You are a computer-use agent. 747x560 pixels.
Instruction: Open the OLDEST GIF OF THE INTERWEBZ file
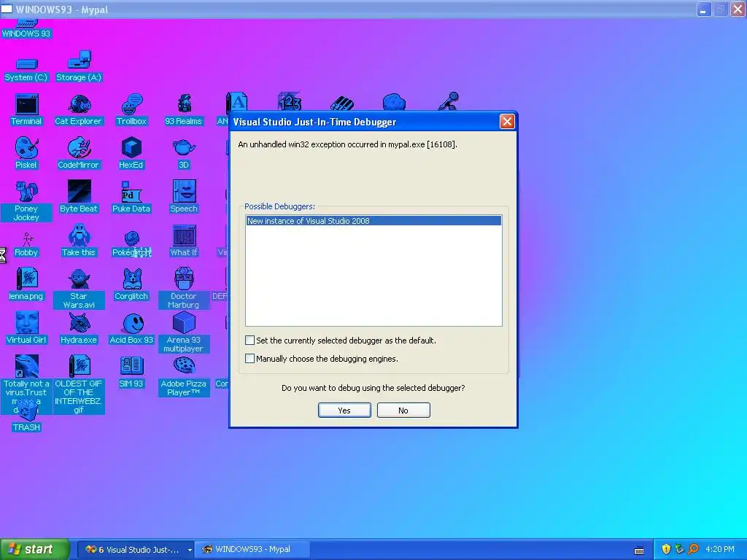click(x=79, y=384)
